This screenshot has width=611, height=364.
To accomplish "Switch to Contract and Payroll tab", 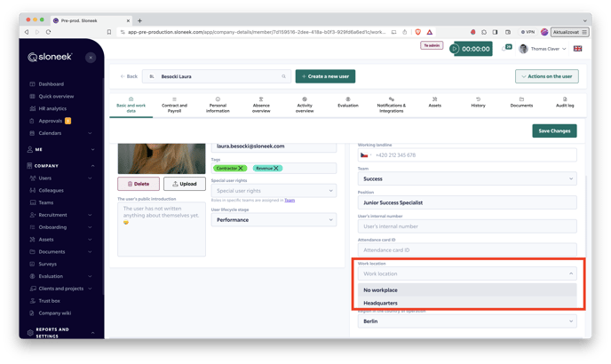I will click(x=174, y=106).
